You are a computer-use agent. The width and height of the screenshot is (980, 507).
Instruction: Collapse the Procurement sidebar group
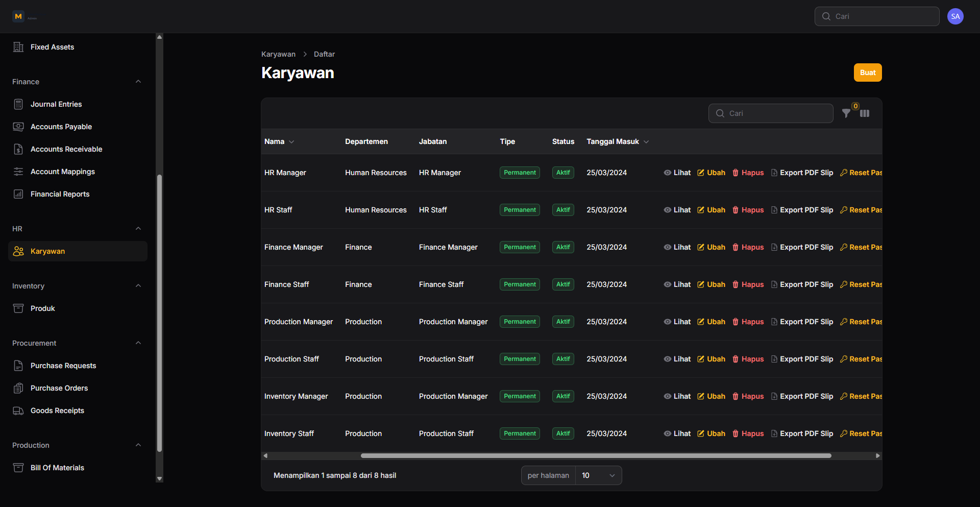tap(138, 343)
